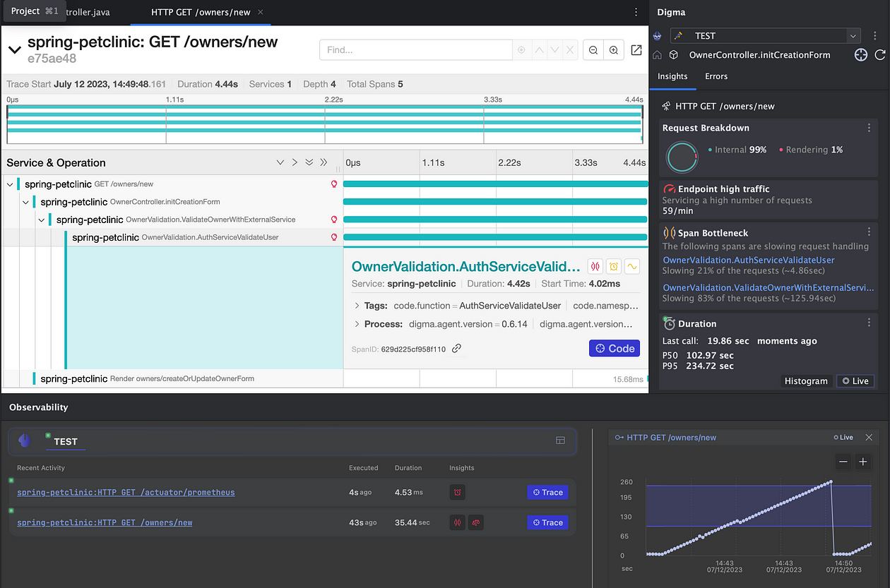Screen dimensions: 890x588
Task: Toggle table view in the Observability TEST panel
Action: click(x=560, y=440)
